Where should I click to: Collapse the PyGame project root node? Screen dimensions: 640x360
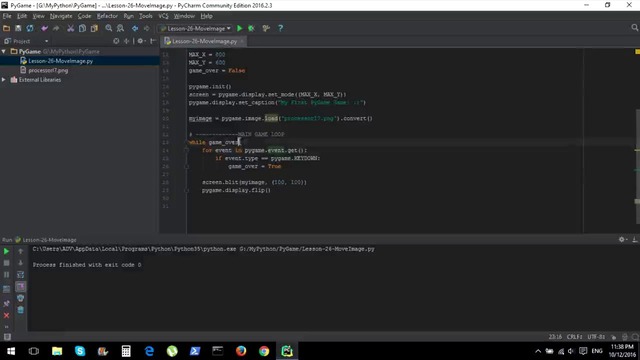[x=4, y=51]
